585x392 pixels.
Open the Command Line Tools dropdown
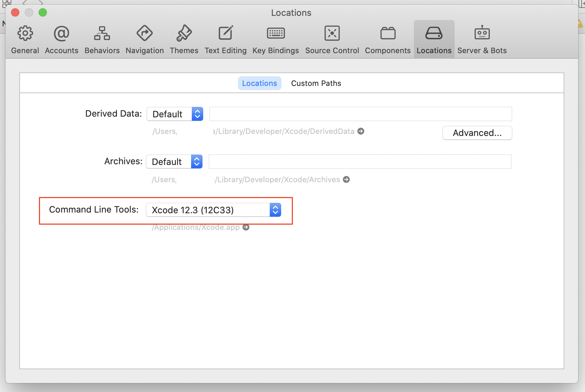(214, 210)
